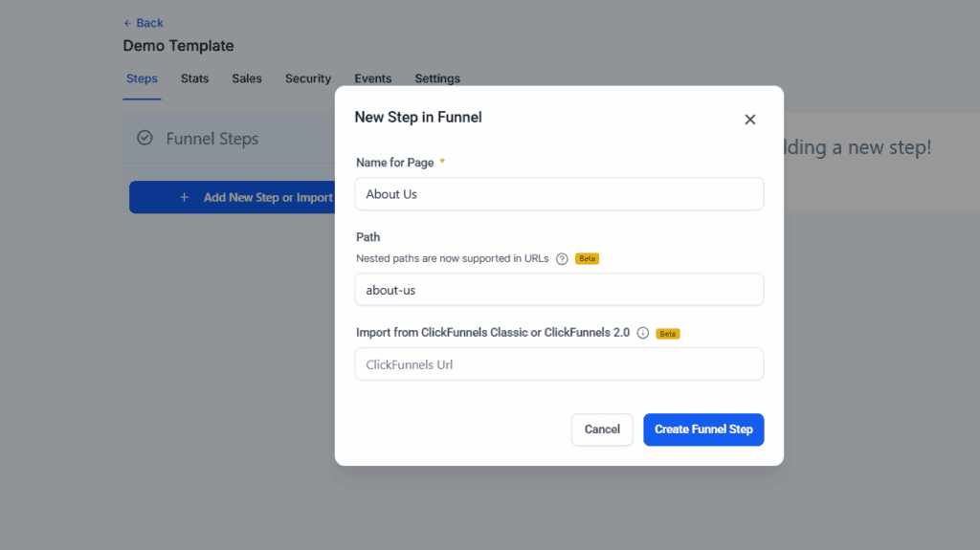Open the Settings tab
Viewport: 980px width, 550px height.
tap(437, 78)
